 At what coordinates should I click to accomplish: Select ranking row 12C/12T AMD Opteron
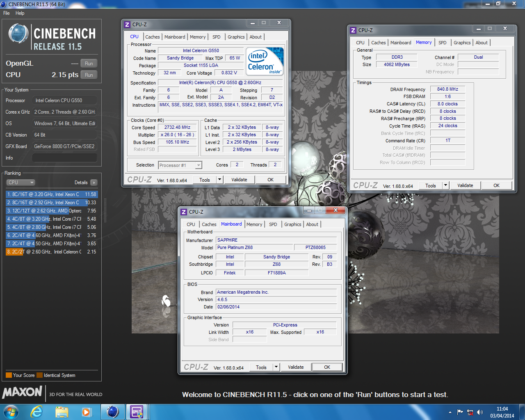[x=52, y=211]
